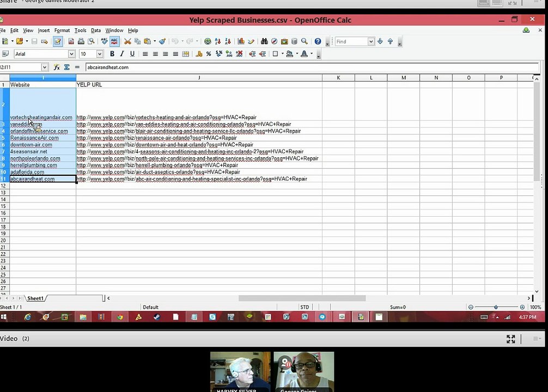Export directly as PDF
Image resolution: width=548 pixels, height=392 pixels.
click(x=71, y=41)
